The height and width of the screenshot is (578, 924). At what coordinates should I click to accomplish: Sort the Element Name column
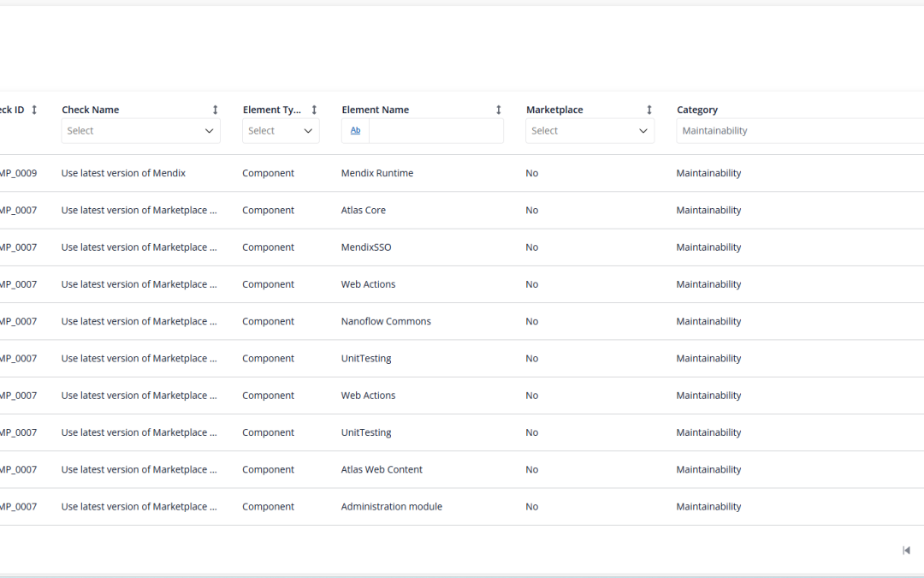[x=499, y=110]
